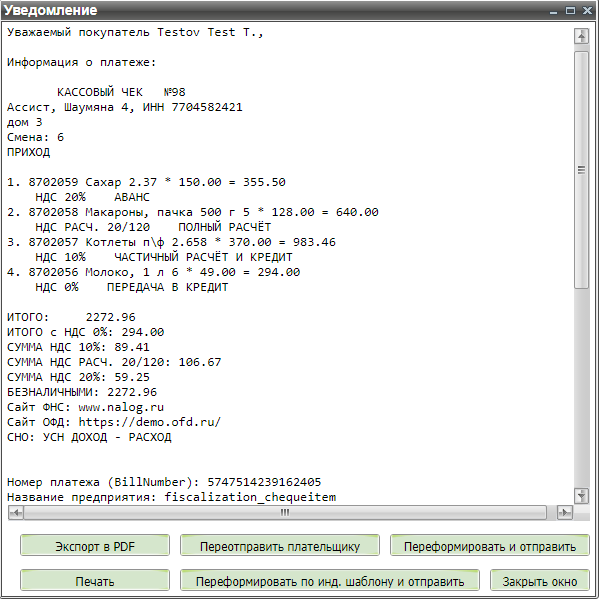Click the horizontal scrollbar left arrow
Viewport: 599px width, 601px height.
tap(16, 512)
